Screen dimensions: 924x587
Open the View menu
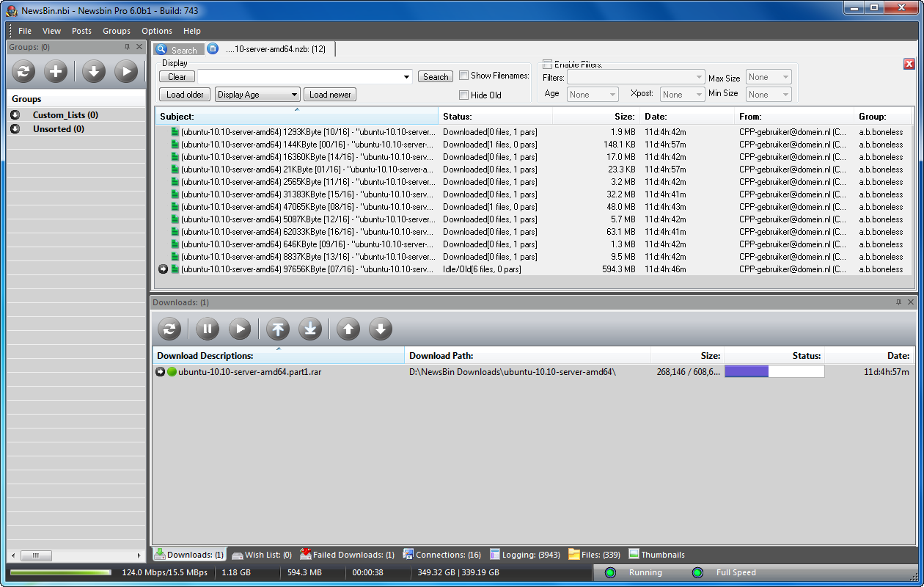coord(52,31)
